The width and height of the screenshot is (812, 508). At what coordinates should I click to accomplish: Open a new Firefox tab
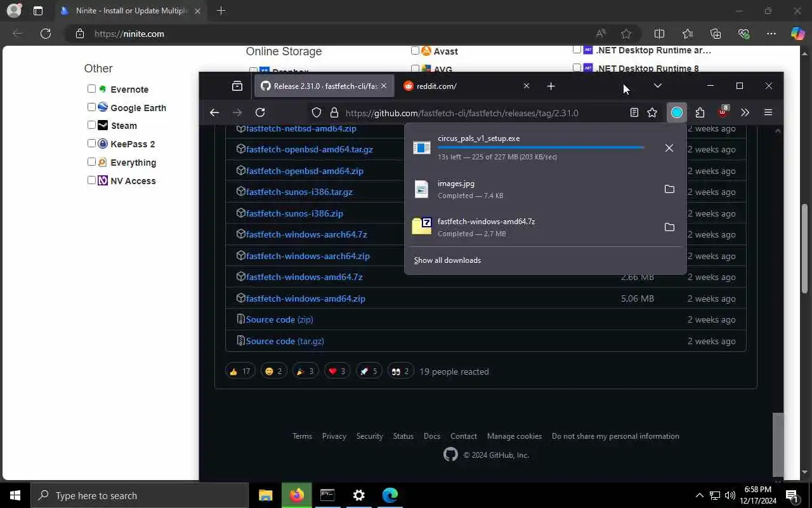(x=551, y=86)
